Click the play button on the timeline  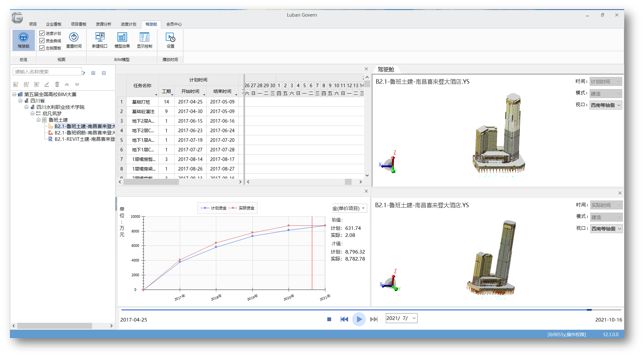pyautogui.click(x=359, y=319)
